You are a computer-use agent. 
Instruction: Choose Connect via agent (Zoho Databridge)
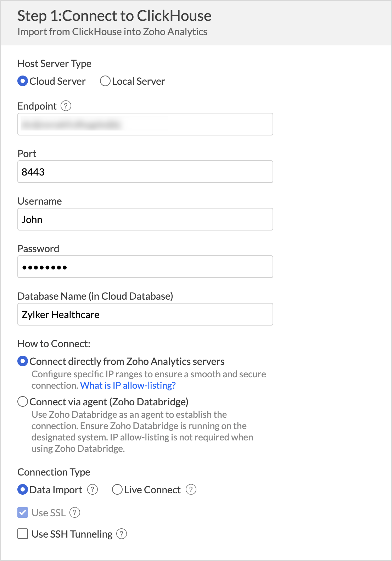click(x=23, y=402)
